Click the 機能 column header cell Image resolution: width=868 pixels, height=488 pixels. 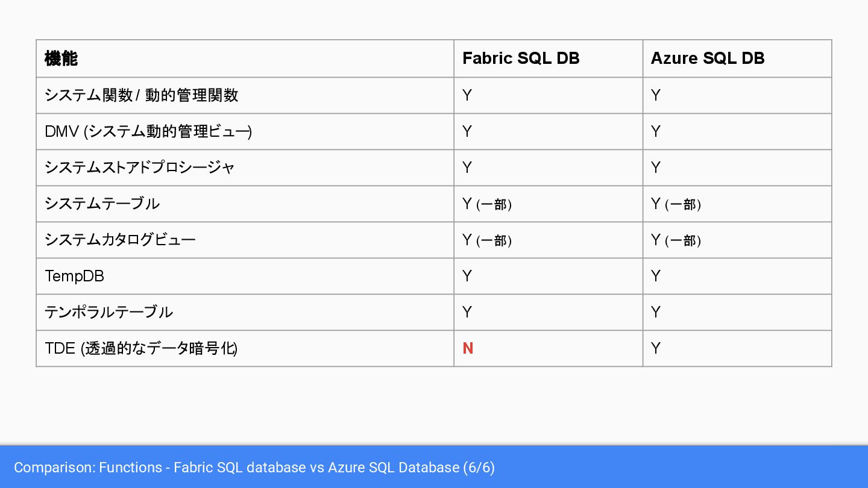(x=61, y=58)
